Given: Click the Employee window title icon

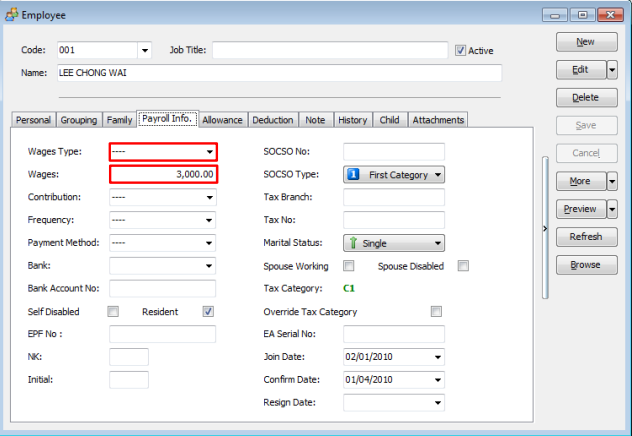Looking at the screenshot, I should coord(11,14).
